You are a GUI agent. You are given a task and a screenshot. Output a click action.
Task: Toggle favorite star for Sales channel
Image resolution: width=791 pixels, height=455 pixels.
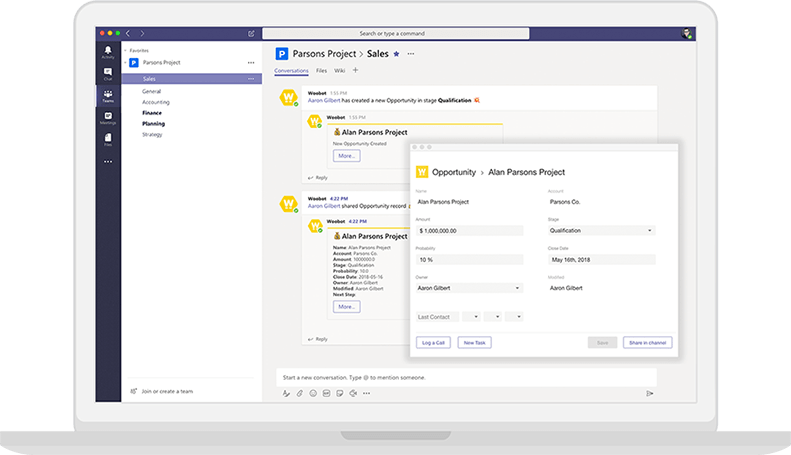(397, 54)
